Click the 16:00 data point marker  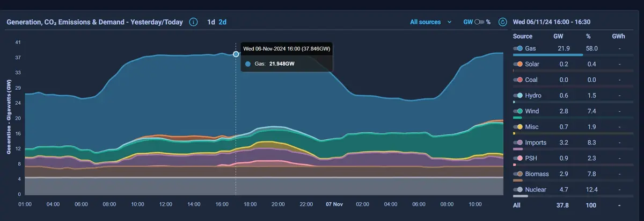[236, 54]
